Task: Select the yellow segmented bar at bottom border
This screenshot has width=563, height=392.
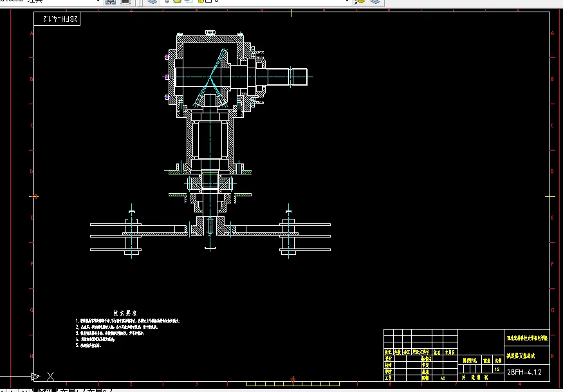Action: [x=293, y=384]
